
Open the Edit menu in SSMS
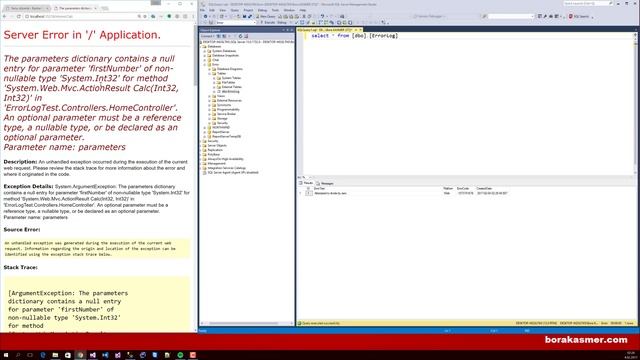[x=212, y=10]
